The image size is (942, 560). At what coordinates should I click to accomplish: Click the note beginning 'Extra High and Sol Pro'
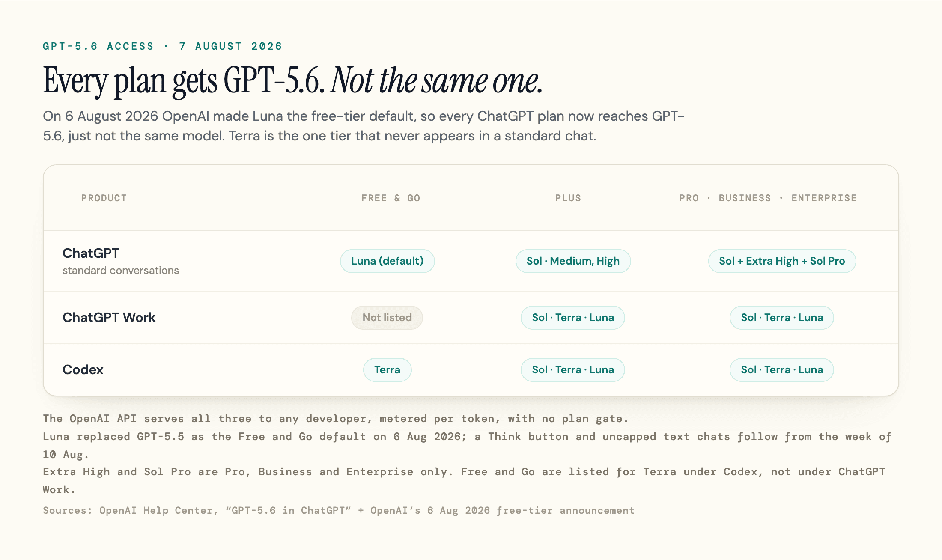click(464, 481)
